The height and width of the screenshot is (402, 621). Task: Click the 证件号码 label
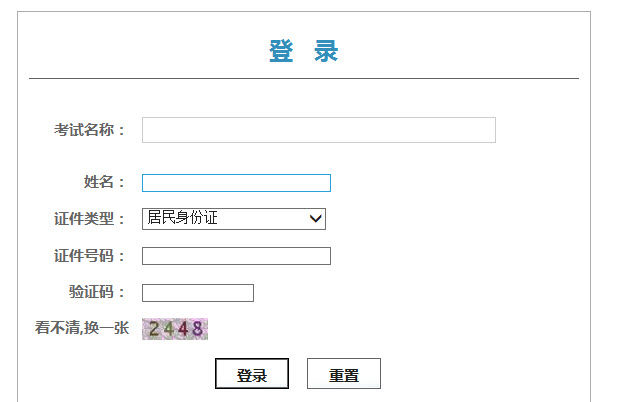click(x=89, y=256)
